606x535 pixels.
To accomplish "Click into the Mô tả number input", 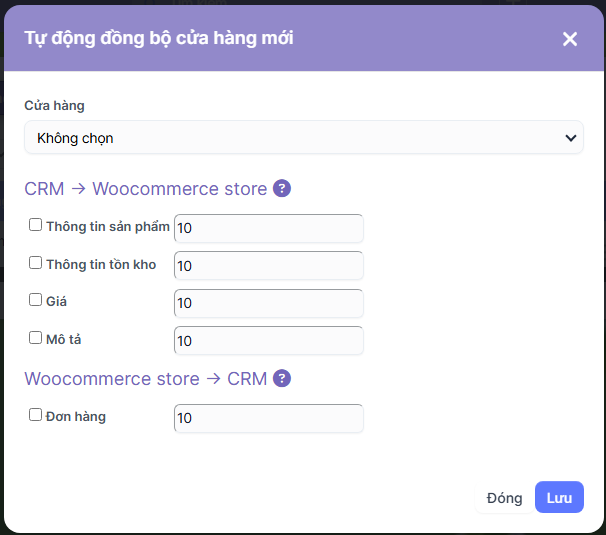I will click(x=268, y=341).
